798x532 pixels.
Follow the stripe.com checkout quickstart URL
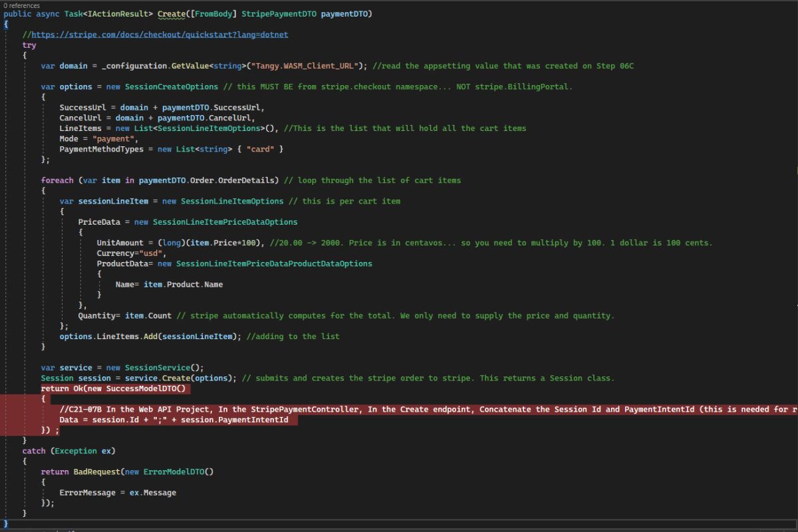[x=160, y=35]
